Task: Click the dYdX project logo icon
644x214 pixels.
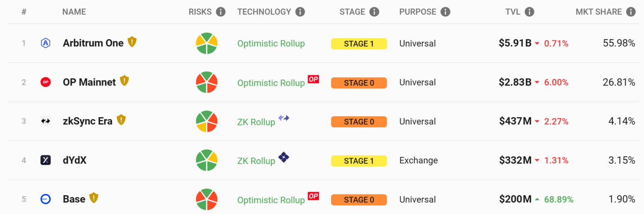Action: [x=46, y=160]
